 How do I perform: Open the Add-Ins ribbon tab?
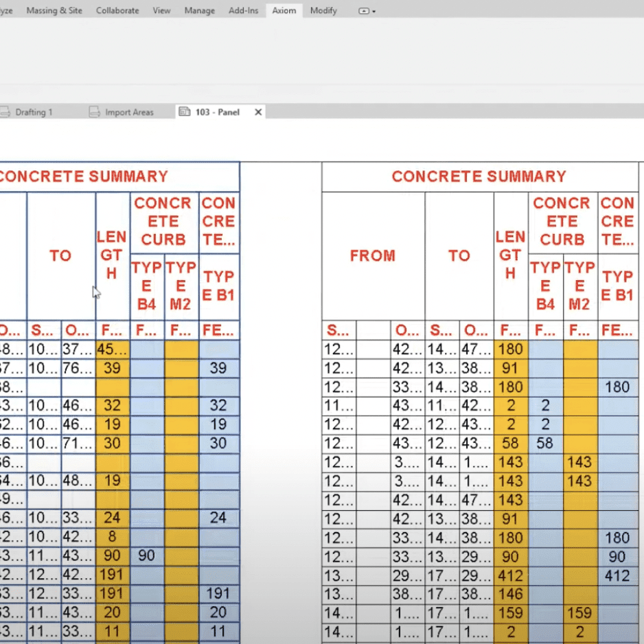242,10
